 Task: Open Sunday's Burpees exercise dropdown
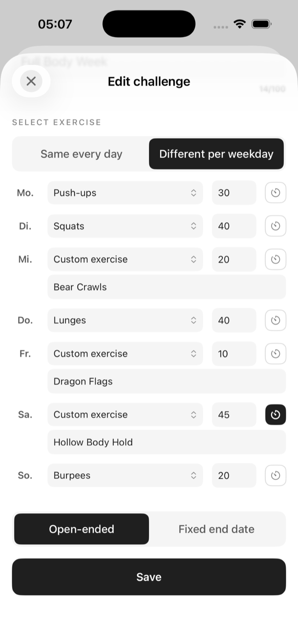(x=125, y=476)
